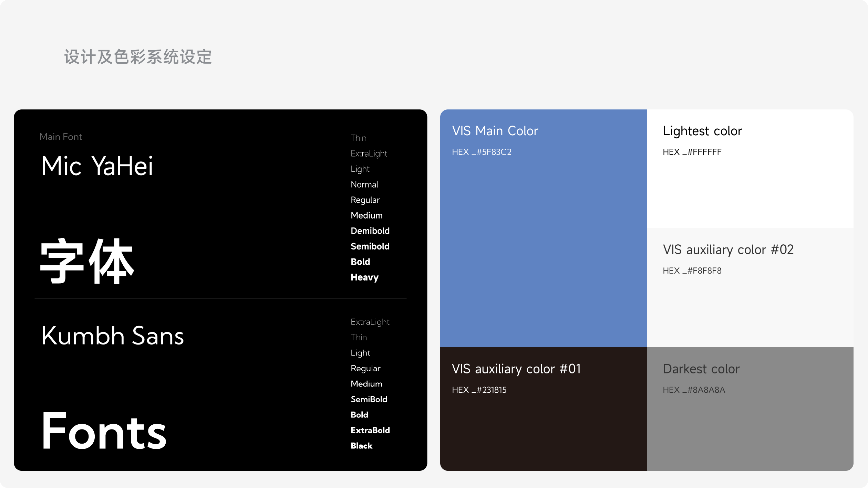The height and width of the screenshot is (488, 868).
Task: Click the Main Font caption
Action: tap(61, 137)
